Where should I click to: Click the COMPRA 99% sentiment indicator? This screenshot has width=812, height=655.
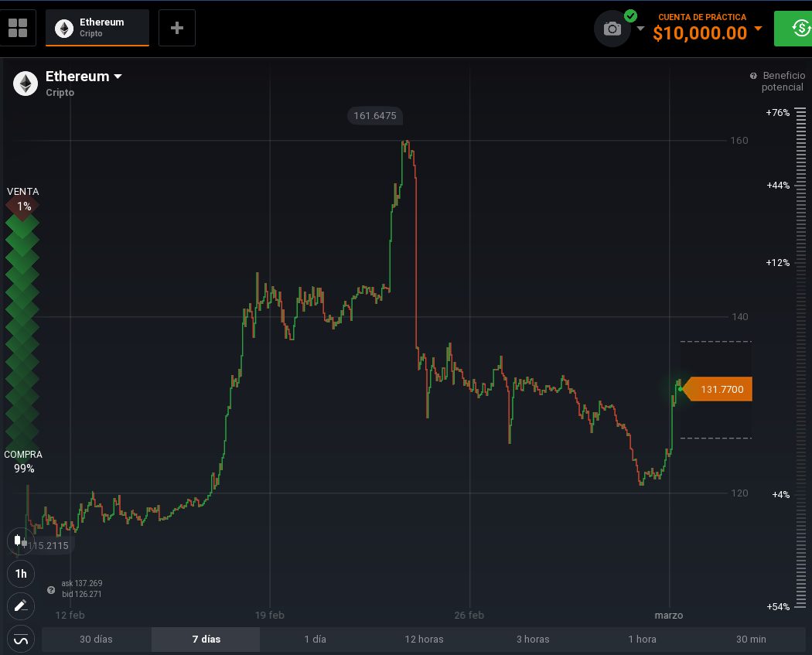[23, 462]
